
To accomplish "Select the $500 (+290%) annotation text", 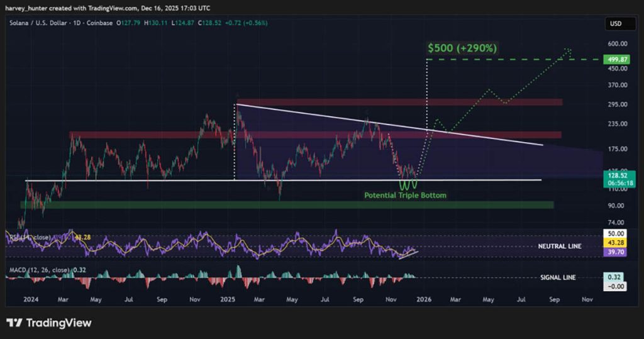I will 462,48.
